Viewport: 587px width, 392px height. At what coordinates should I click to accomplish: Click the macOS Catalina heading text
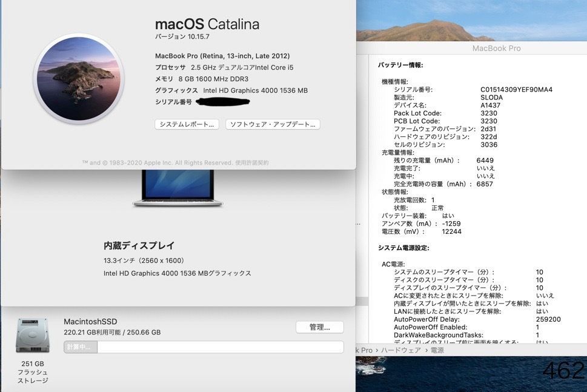207,24
